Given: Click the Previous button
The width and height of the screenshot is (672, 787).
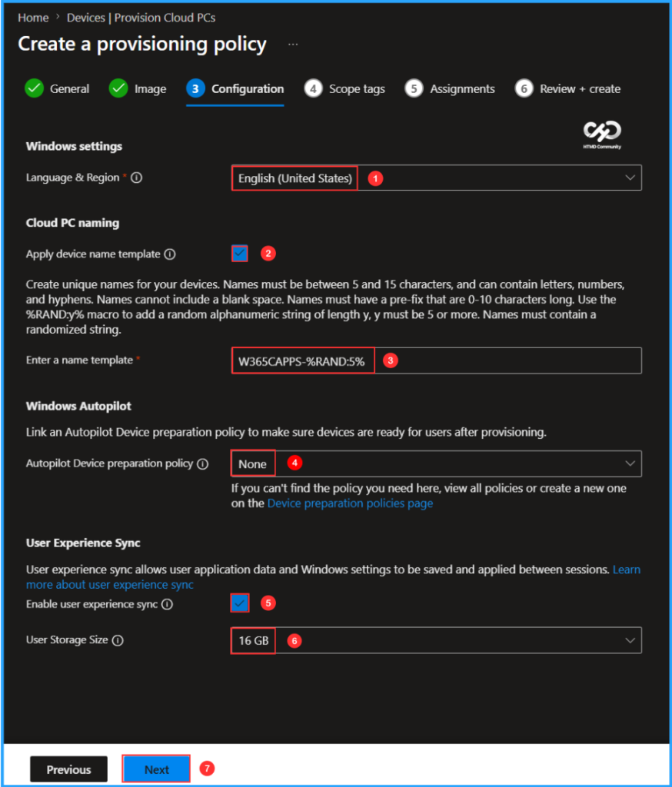Looking at the screenshot, I should [68, 769].
